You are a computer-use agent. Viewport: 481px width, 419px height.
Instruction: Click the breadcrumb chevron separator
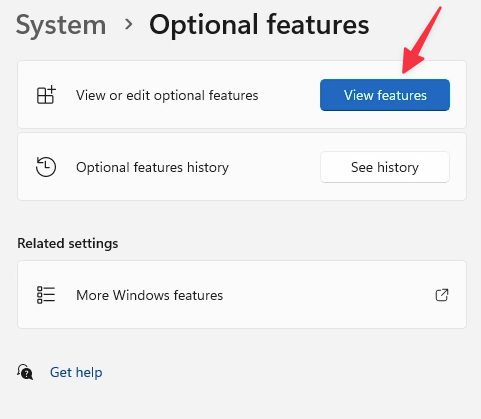128,24
